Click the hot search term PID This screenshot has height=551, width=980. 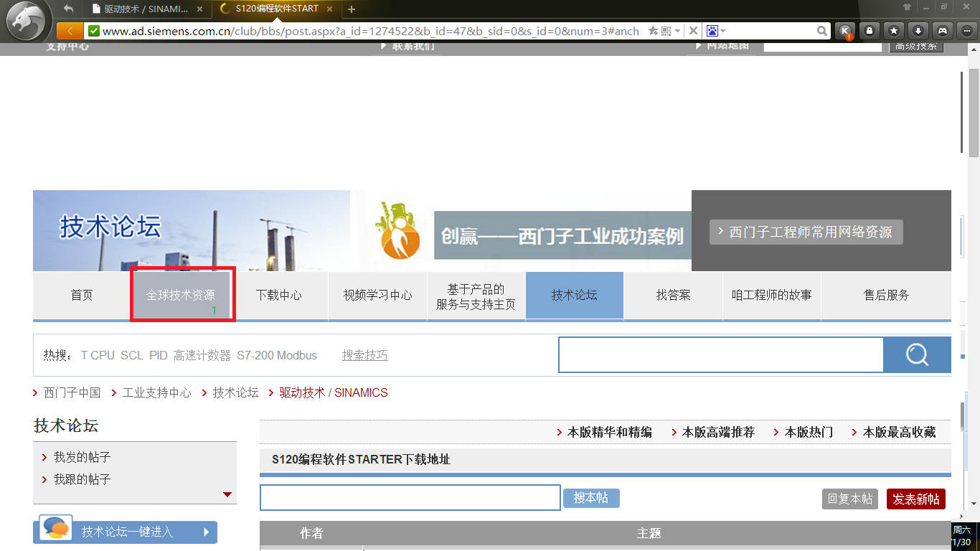pos(158,355)
